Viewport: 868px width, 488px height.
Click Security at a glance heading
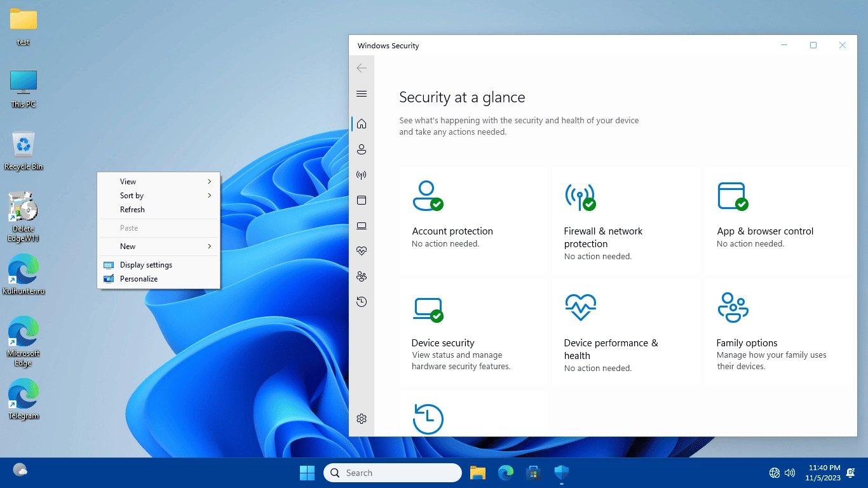(x=462, y=97)
